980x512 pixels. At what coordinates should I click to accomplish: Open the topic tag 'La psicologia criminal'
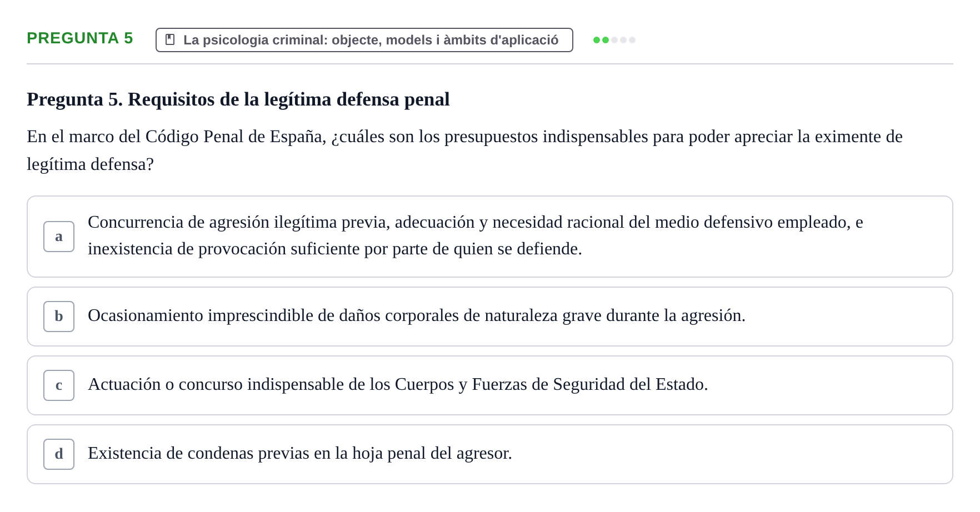[364, 40]
